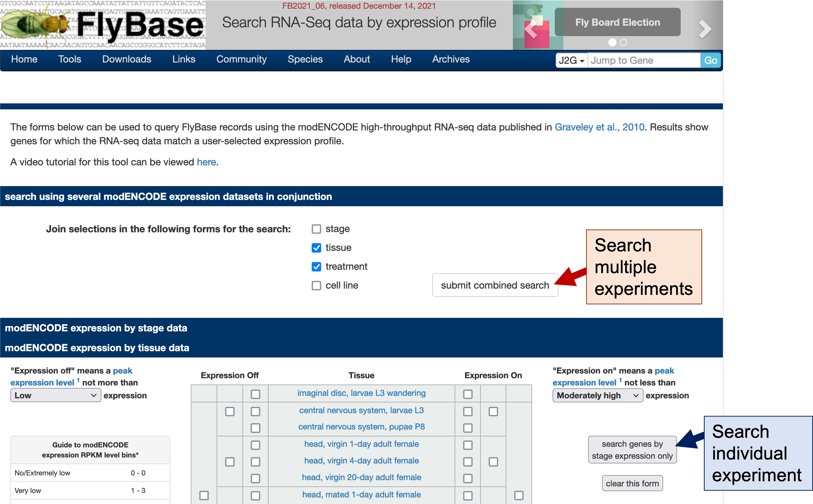Viewport: 813px width, 504px height.
Task: Open head, virgin 4-day adult female link
Action: (x=361, y=461)
